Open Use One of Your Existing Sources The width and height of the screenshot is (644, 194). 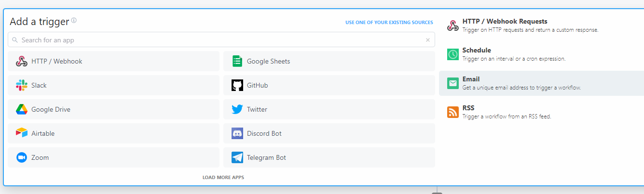389,23
